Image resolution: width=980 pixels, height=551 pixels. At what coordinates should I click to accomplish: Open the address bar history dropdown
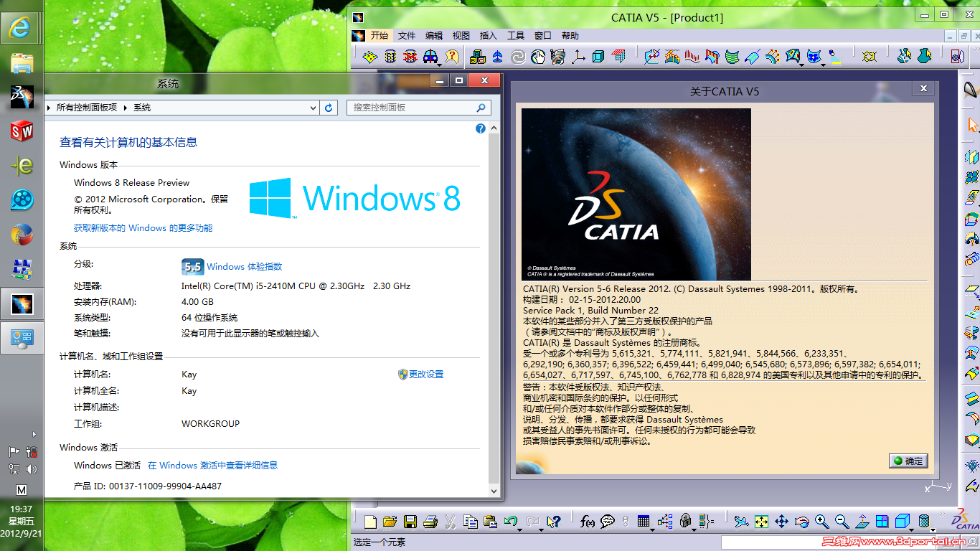(x=313, y=108)
